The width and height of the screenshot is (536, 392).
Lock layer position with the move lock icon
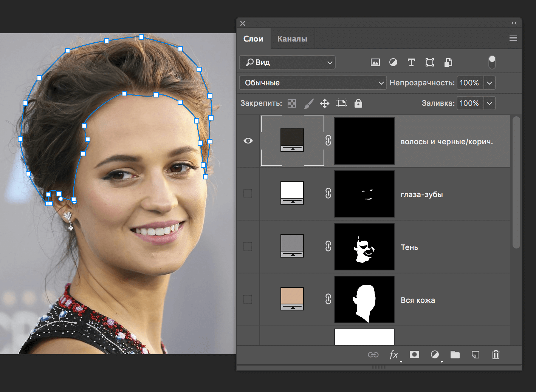324,103
